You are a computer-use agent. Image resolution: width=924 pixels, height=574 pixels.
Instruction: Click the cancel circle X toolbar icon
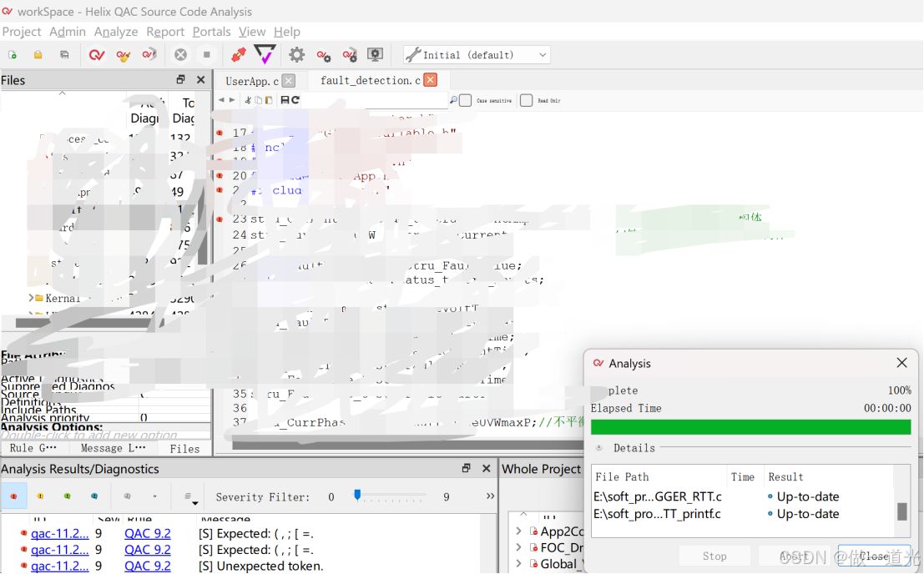[180, 55]
